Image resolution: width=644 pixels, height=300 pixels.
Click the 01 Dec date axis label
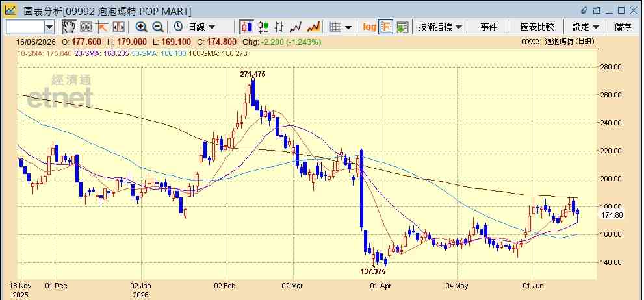[57, 286]
